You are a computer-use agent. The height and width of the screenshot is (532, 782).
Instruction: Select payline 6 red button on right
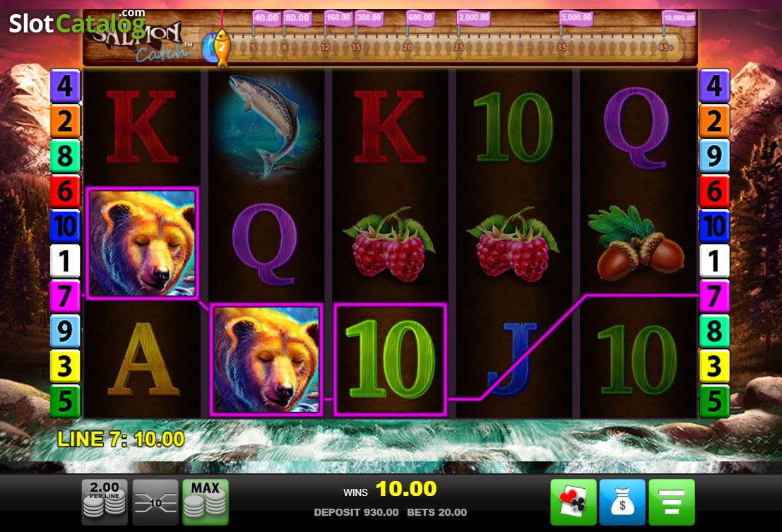[714, 191]
